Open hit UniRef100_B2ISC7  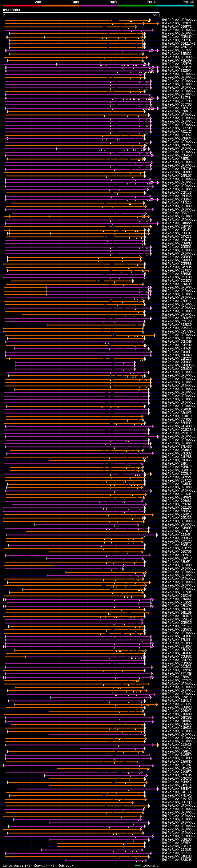(177, 50)
